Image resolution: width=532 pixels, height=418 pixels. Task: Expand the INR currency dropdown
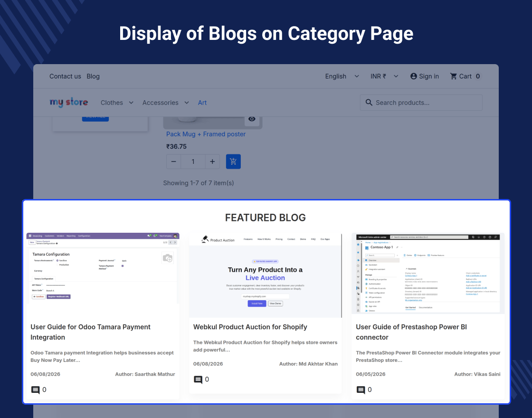coord(384,76)
